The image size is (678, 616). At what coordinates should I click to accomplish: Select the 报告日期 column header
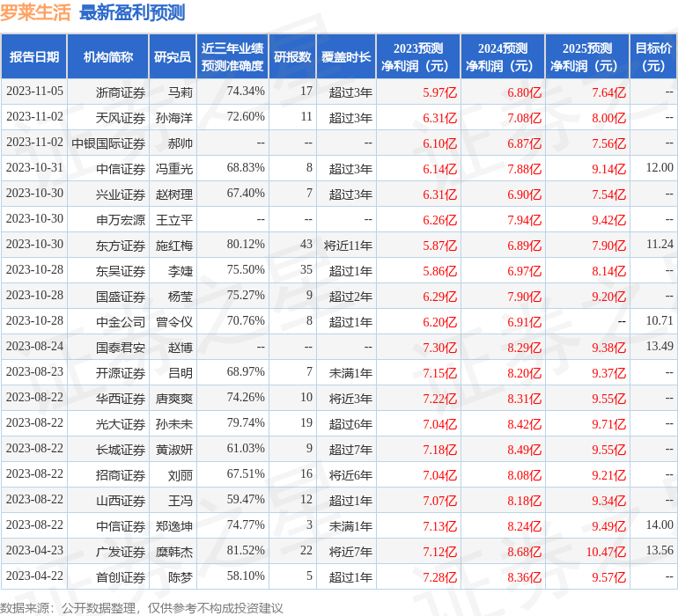pos(33,56)
